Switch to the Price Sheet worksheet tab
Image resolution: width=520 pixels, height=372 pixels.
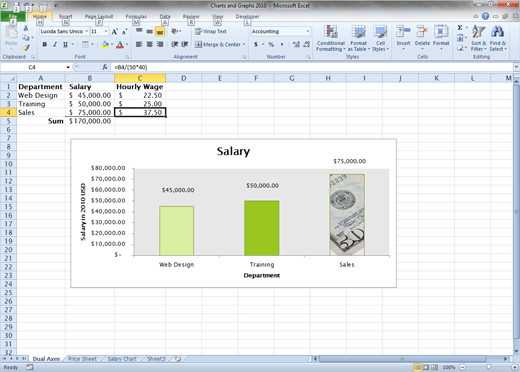82,359
